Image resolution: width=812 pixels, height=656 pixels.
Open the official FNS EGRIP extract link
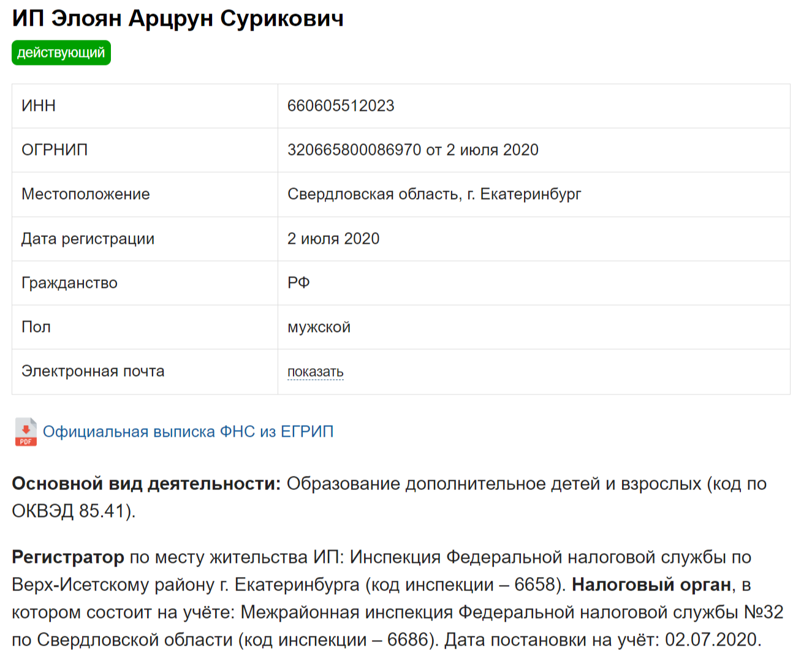click(x=188, y=432)
